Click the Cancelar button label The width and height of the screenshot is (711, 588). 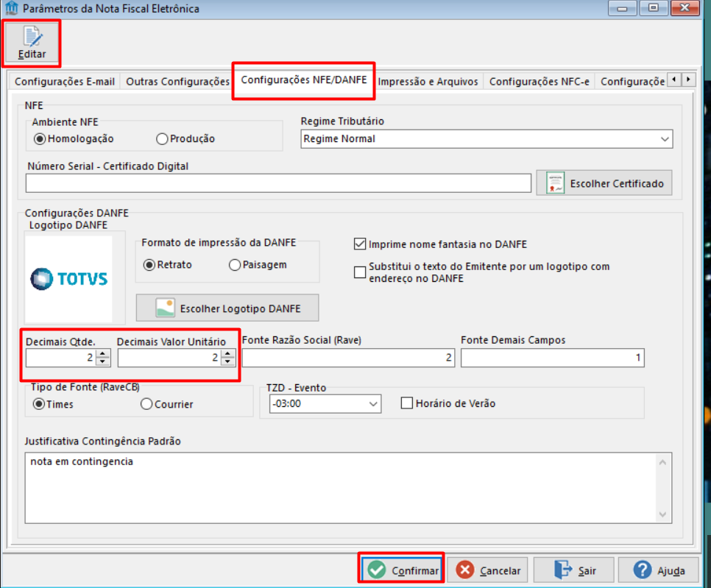click(x=500, y=571)
